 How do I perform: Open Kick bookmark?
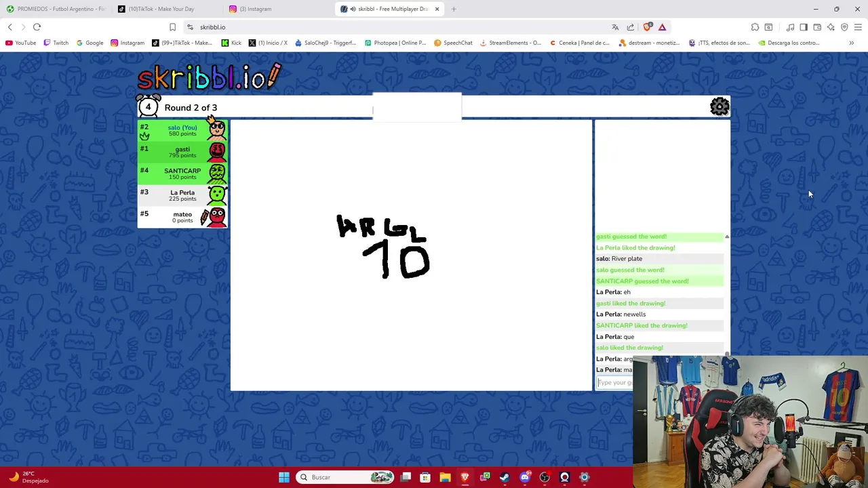pyautogui.click(x=231, y=43)
